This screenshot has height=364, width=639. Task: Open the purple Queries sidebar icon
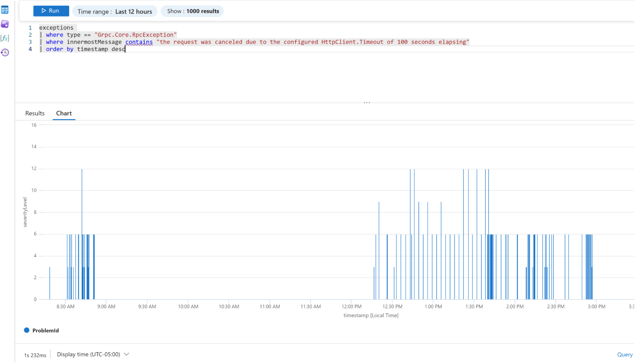[5, 24]
